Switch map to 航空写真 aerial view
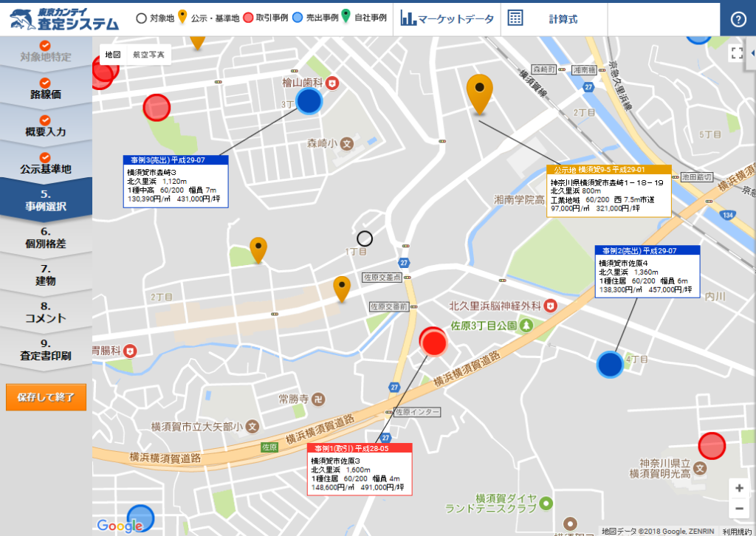This screenshot has width=756, height=536. point(148,55)
